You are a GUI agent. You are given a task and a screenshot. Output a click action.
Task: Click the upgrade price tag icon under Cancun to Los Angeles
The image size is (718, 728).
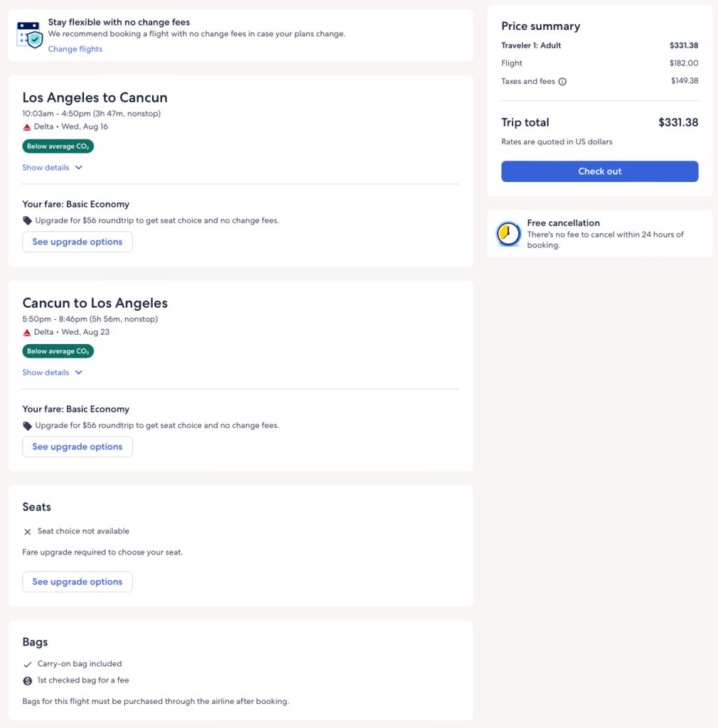(27, 426)
